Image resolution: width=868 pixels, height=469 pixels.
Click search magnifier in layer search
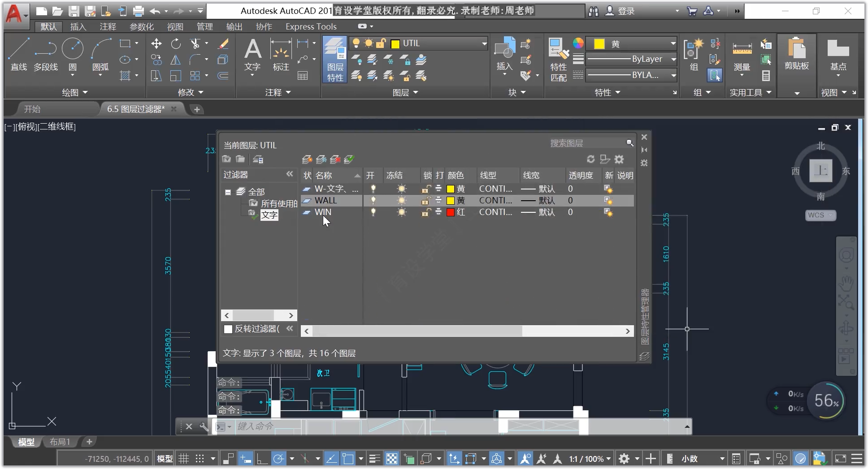pyautogui.click(x=630, y=143)
